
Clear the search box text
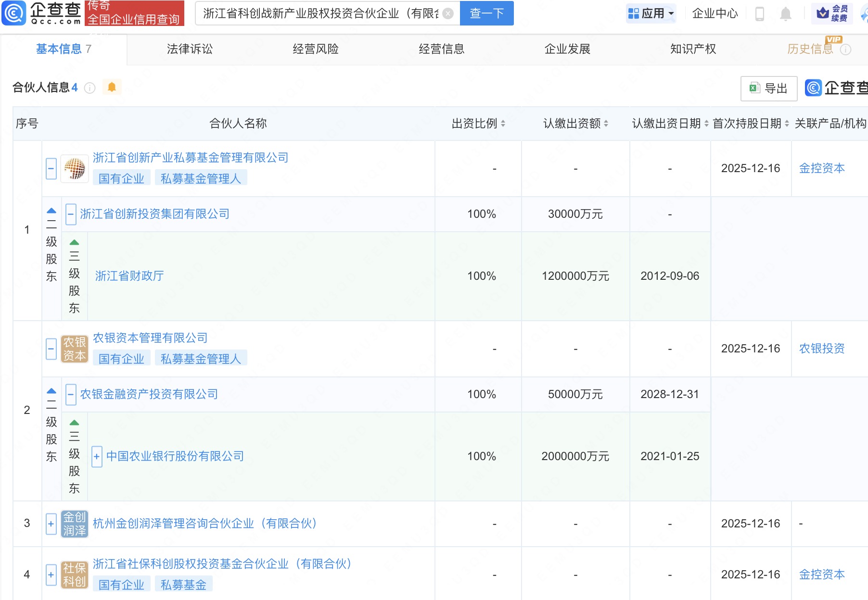pyautogui.click(x=447, y=13)
